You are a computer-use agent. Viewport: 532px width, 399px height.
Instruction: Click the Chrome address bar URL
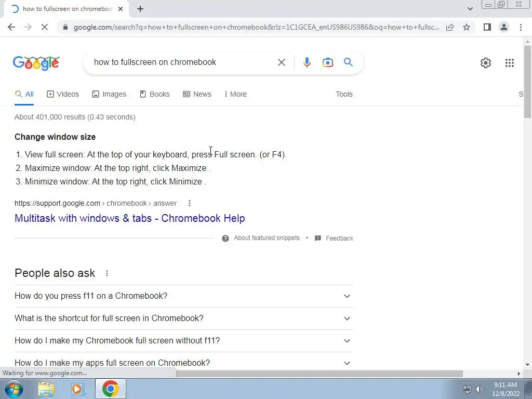click(x=256, y=27)
